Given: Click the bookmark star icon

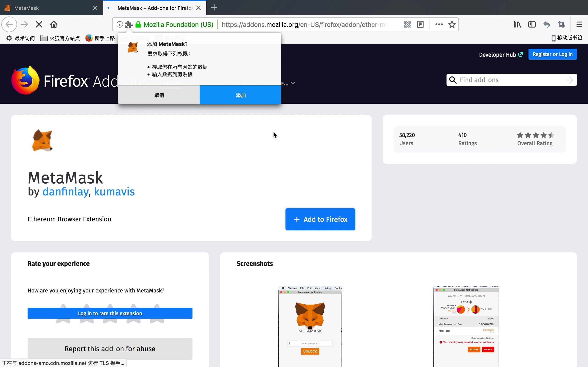Looking at the screenshot, I should (x=452, y=25).
